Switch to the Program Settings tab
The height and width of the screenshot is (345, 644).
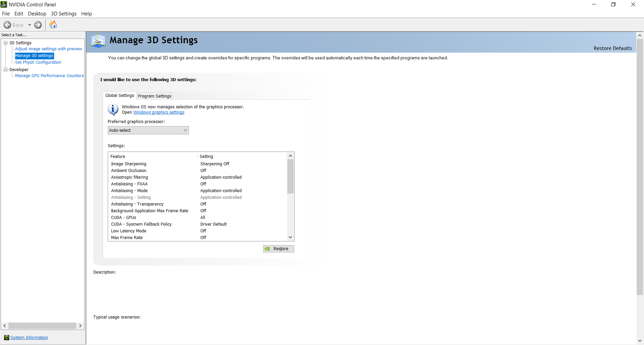pos(154,96)
